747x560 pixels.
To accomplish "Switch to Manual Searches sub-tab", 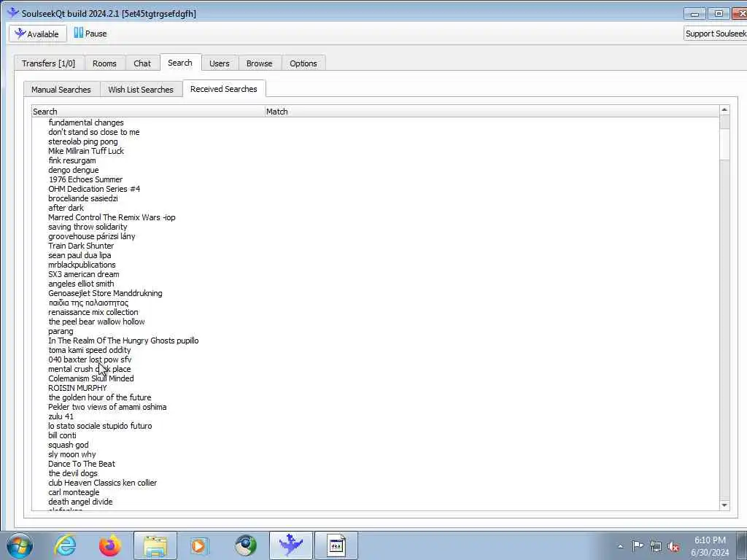I will click(x=61, y=90).
